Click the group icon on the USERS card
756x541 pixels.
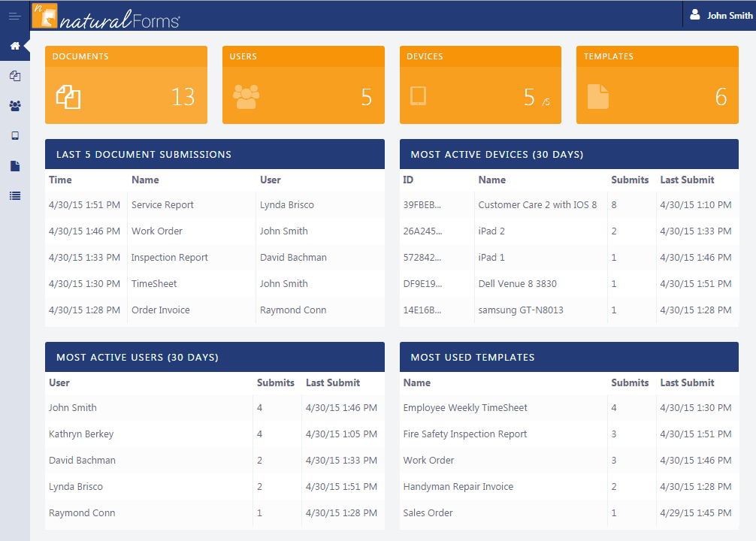click(246, 97)
